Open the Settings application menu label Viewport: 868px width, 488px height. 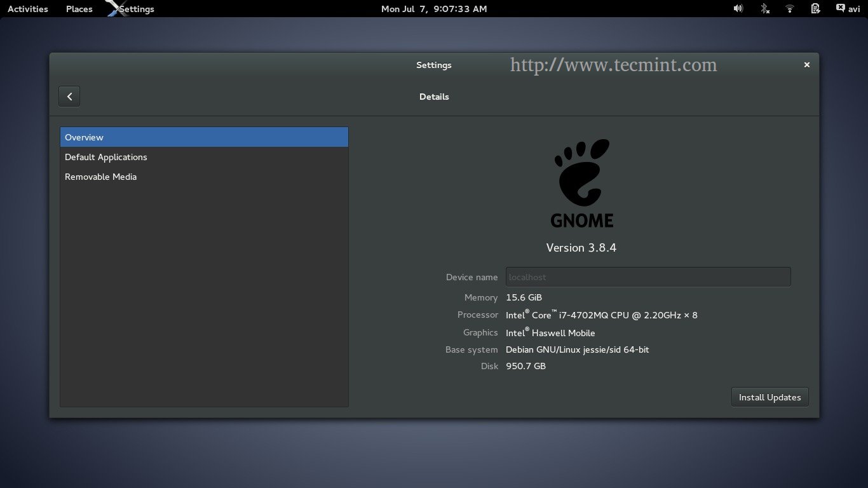coord(137,9)
